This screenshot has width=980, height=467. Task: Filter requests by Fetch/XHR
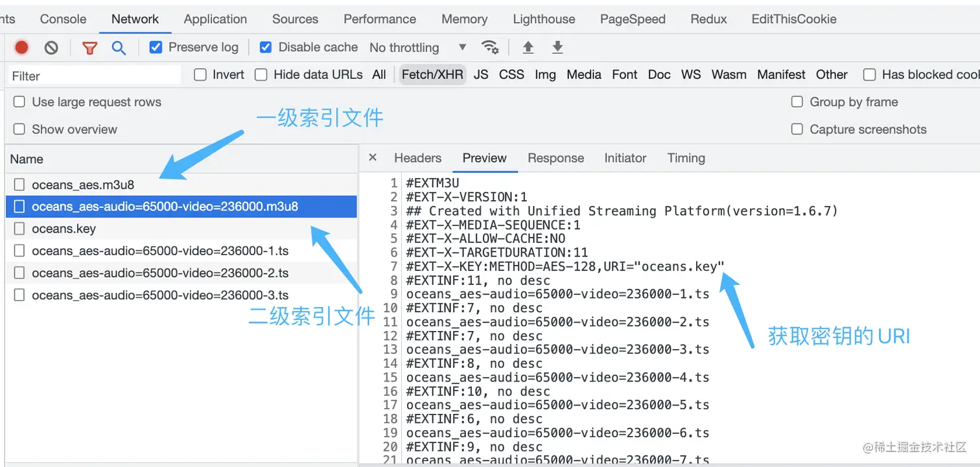pyautogui.click(x=432, y=74)
